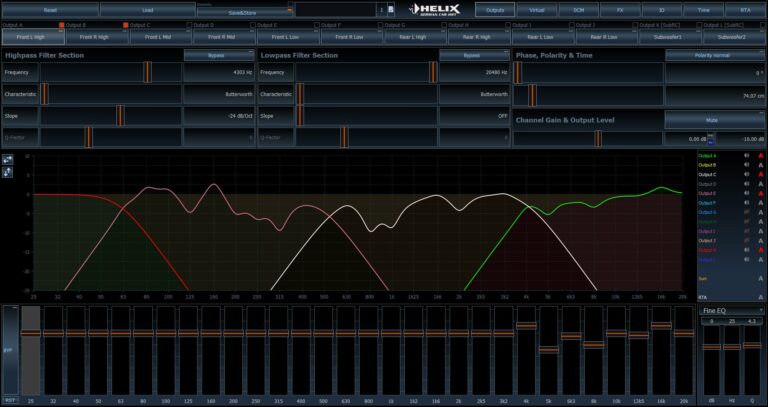This screenshot has height=407, width=768.
Task: Click the Load button
Action: click(147, 10)
